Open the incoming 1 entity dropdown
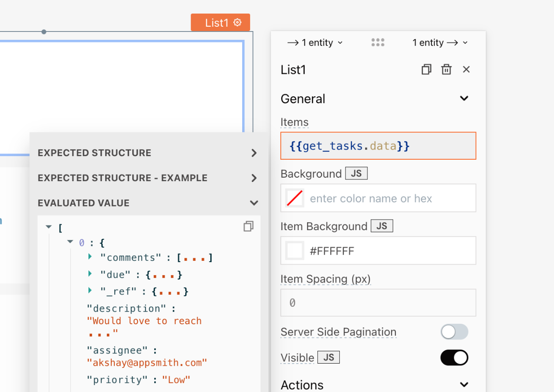The width and height of the screenshot is (554, 392). click(x=315, y=42)
